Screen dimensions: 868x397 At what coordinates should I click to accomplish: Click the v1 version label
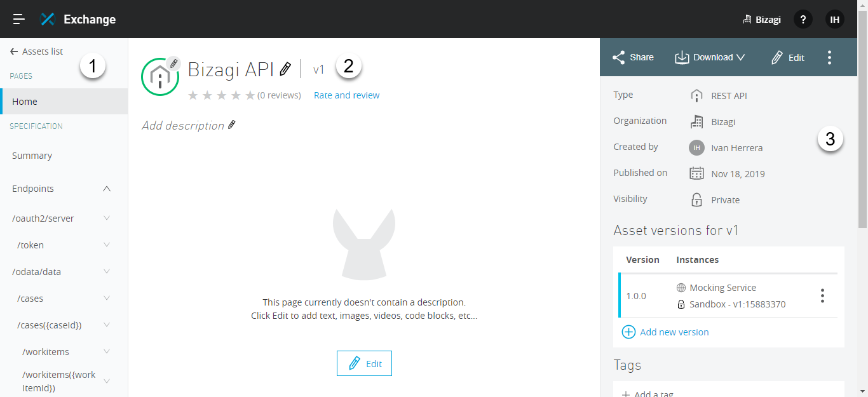pos(319,70)
